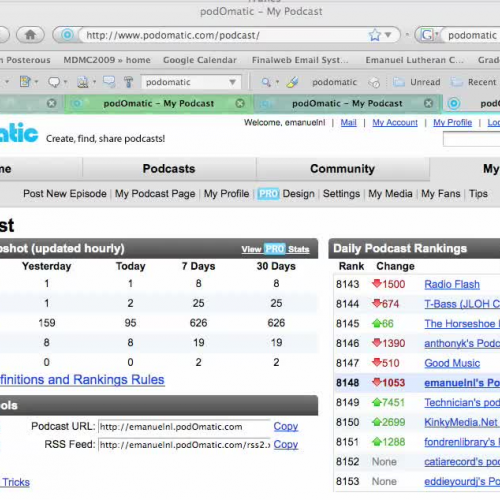This screenshot has width=500, height=500.
Task: Open the T-Bass (JLOH podcast link
Action: click(x=462, y=304)
